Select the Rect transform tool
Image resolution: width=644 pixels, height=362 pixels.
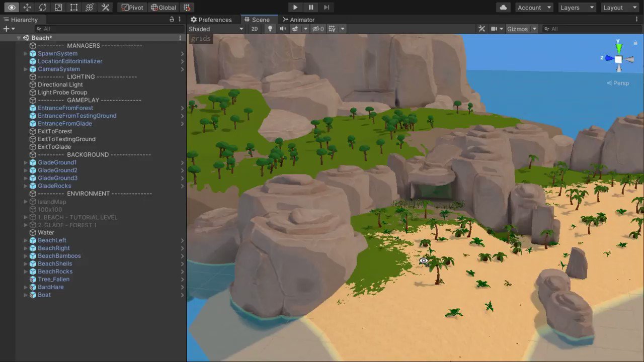(x=74, y=8)
